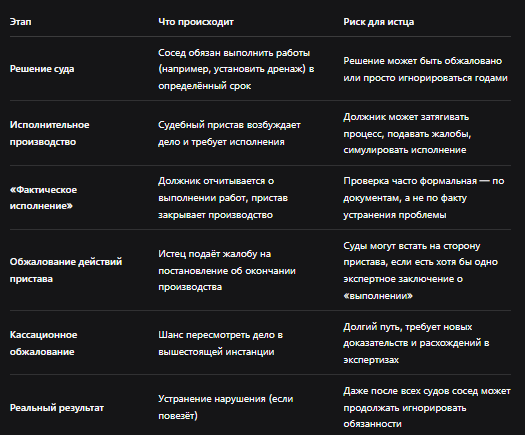Select the "Решение суда" row label
Screen dimensions: 525x435
tap(42, 69)
